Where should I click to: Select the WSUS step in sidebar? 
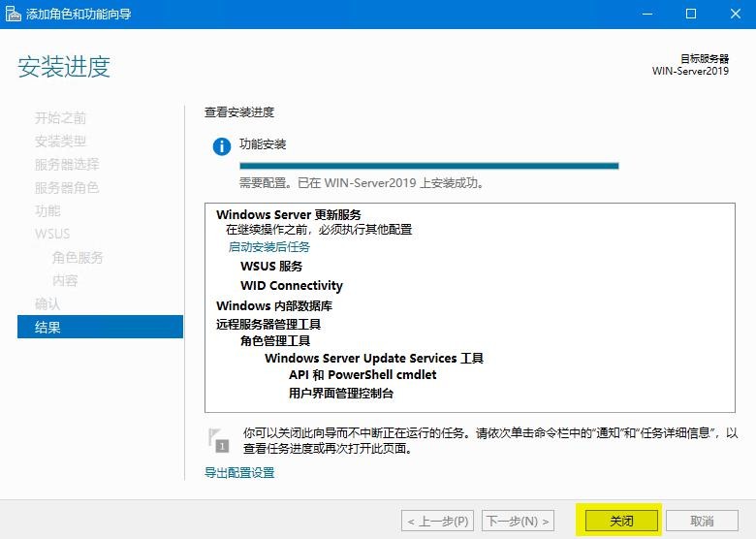(52, 234)
